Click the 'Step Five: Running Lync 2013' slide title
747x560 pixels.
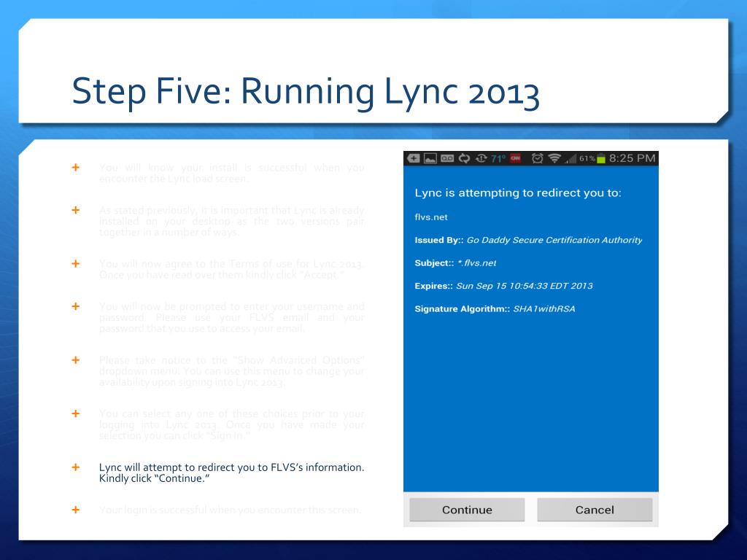tap(306, 91)
